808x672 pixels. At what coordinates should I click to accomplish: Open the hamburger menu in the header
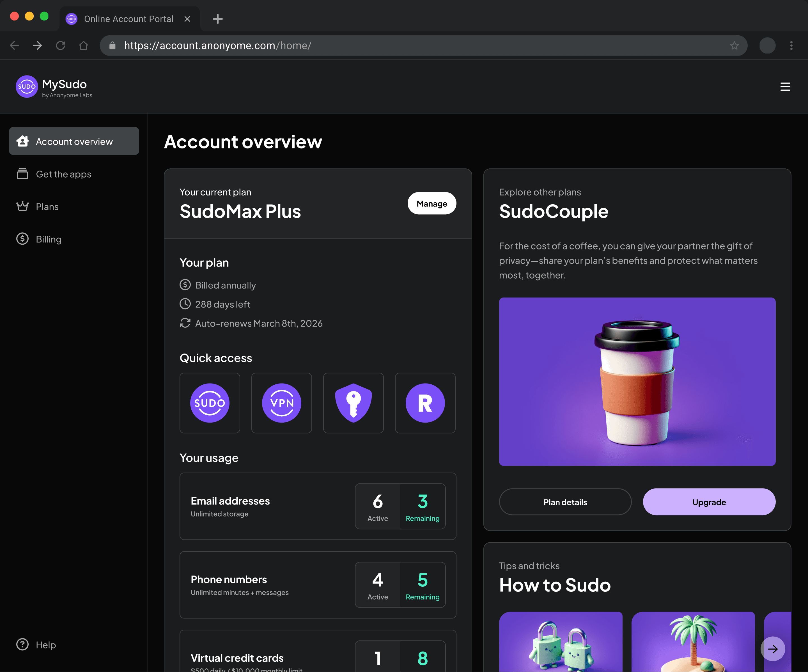[785, 87]
